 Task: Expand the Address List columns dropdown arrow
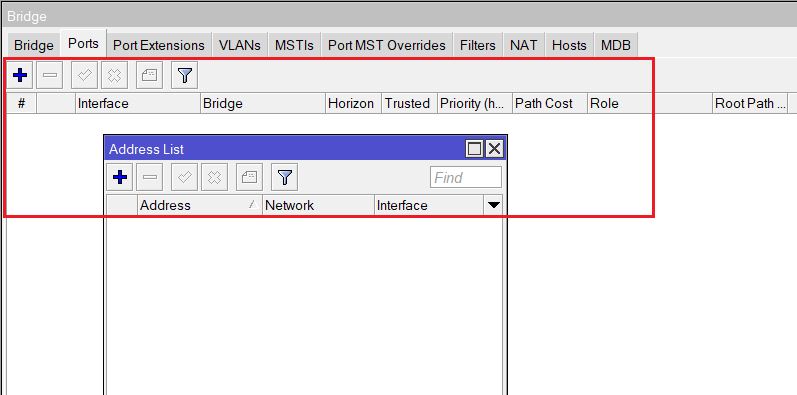[494, 205]
